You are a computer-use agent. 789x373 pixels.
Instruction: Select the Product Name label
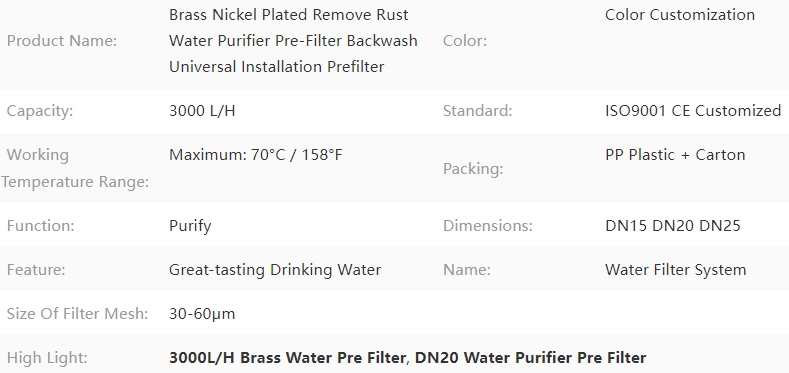click(x=61, y=41)
